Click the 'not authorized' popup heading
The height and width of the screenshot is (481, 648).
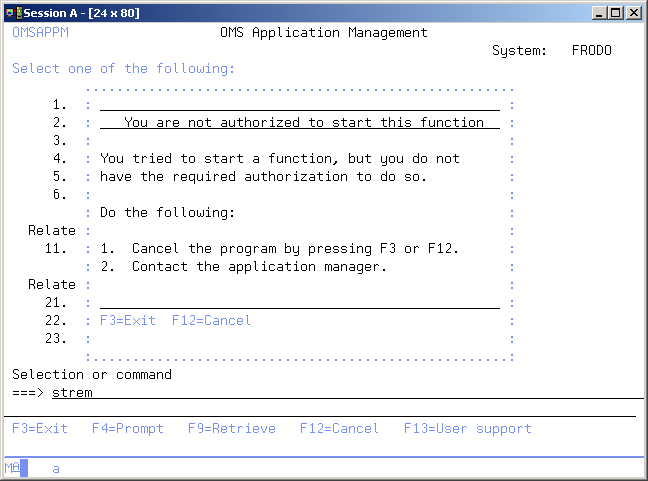[304, 123]
